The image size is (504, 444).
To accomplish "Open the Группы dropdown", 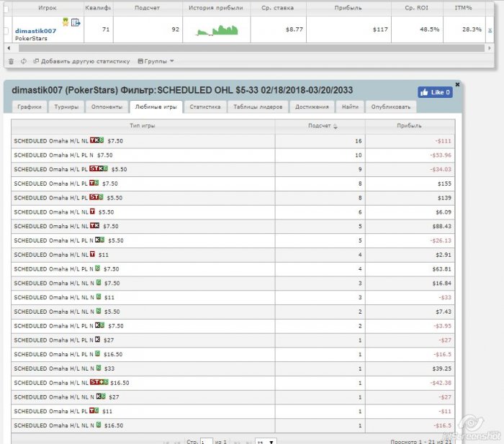I will coord(156,61).
